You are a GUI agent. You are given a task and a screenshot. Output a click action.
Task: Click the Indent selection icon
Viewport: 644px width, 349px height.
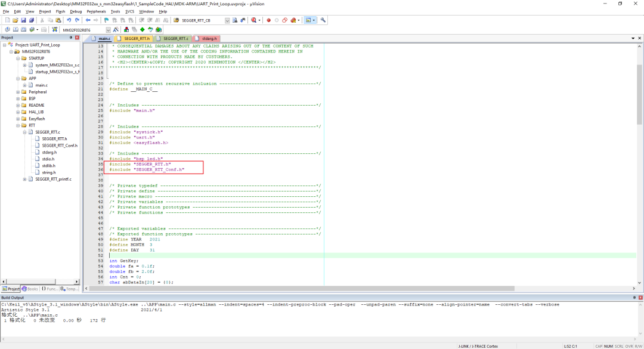(x=142, y=20)
